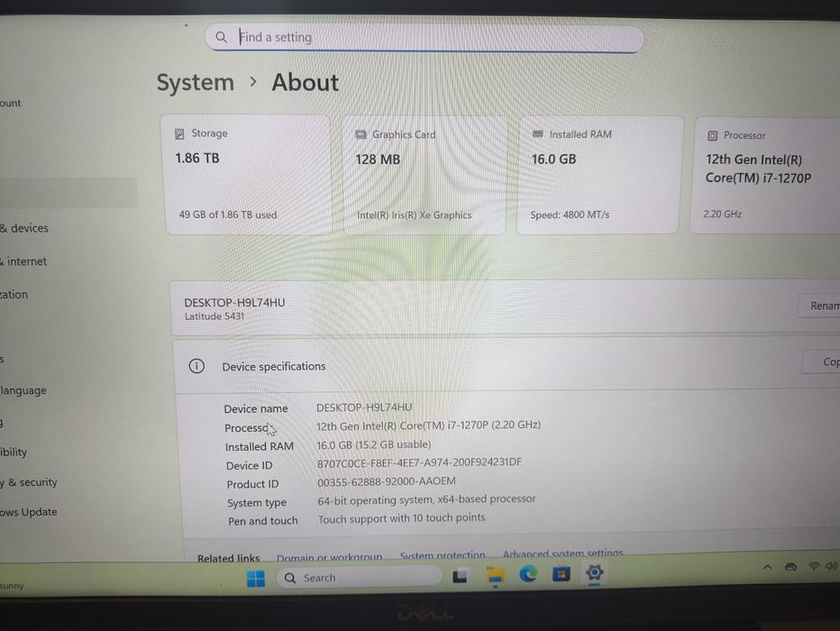
Task: Go back to System in the breadcrumb
Action: coord(195,83)
